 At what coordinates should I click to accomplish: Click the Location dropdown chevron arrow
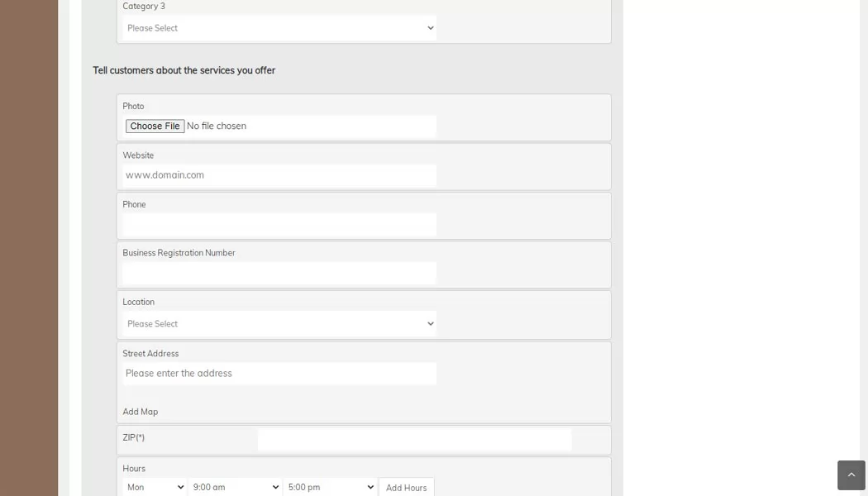430,324
